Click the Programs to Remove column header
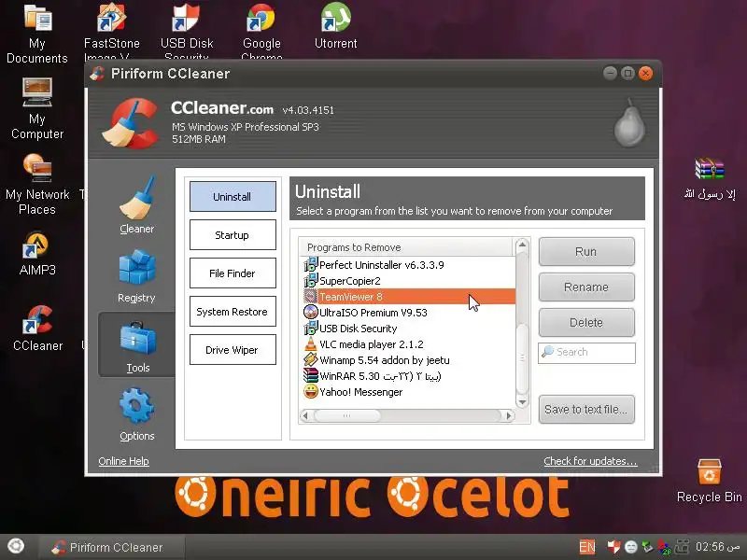747x560 pixels. coord(406,247)
